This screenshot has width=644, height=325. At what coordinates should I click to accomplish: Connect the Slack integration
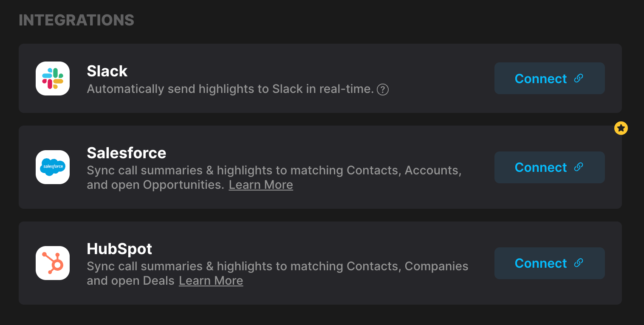549,78
